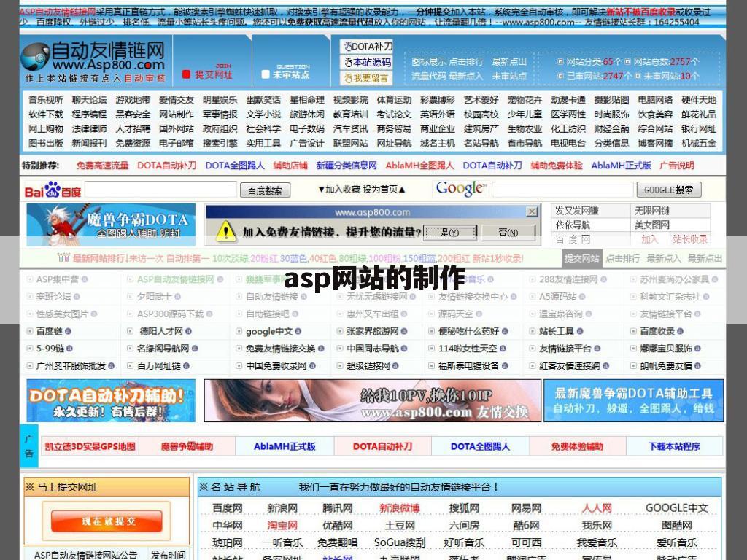Click the bullet icon before 网站总数
The height and width of the screenshot is (560, 747).
[628, 62]
